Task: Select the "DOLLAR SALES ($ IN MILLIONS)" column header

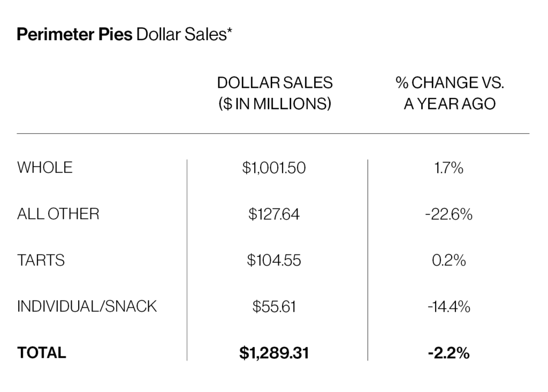Action: pyautogui.click(x=275, y=93)
